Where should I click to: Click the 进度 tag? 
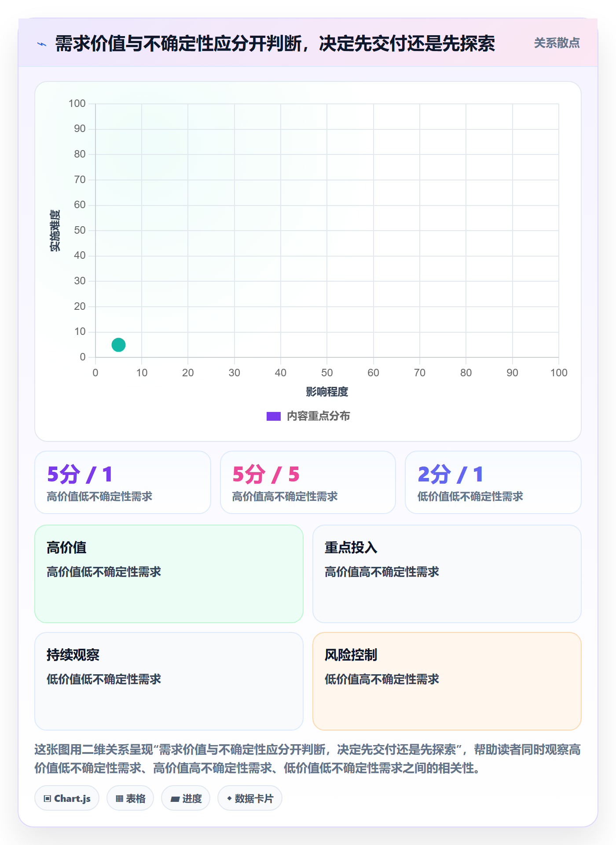tap(186, 798)
